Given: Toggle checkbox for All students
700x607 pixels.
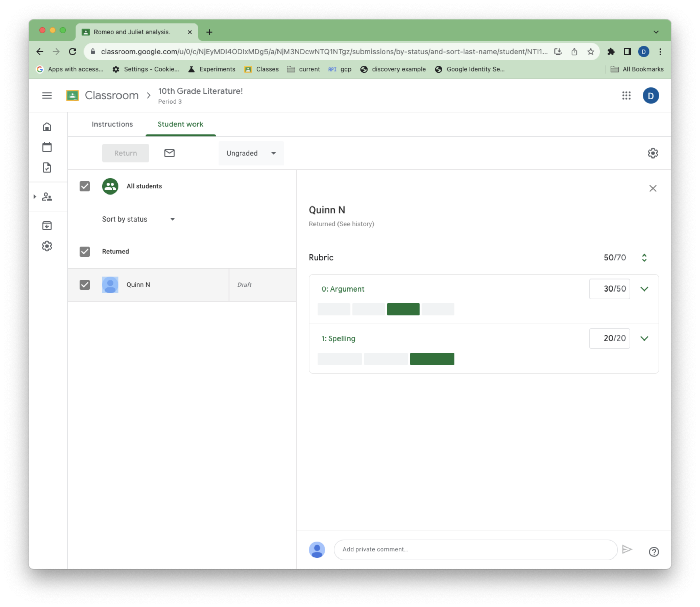Looking at the screenshot, I should 85,186.
